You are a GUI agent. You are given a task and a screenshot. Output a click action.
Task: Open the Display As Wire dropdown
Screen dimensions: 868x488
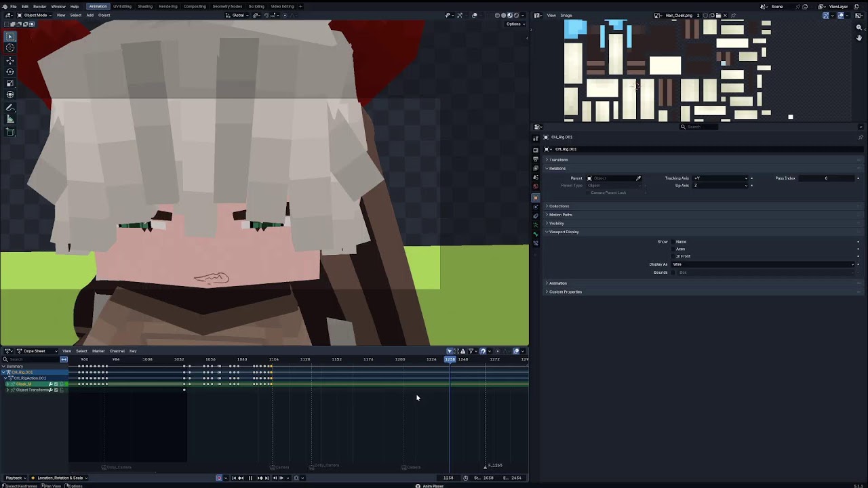coord(763,264)
